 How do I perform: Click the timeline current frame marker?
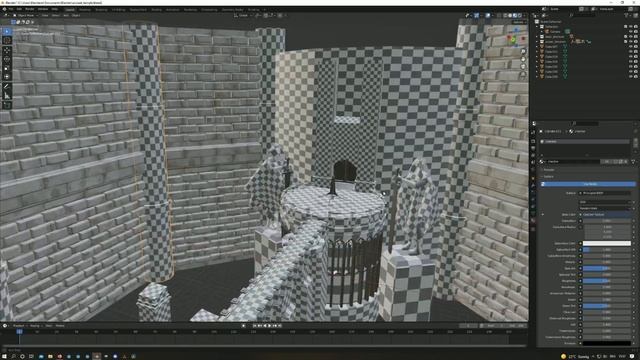pos(19,331)
